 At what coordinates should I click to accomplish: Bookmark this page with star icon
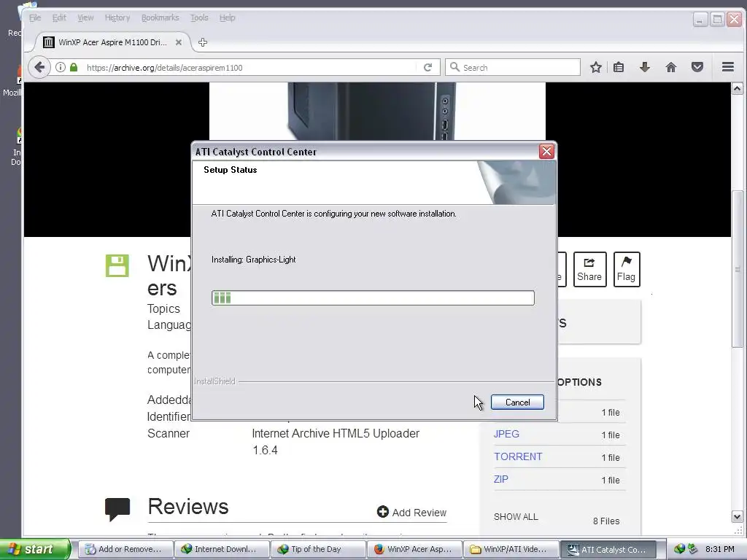[595, 67]
